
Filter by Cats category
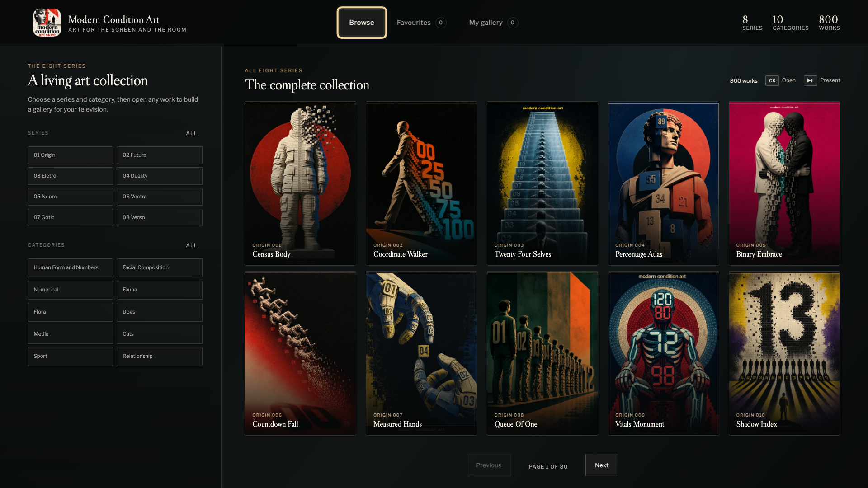click(x=160, y=334)
